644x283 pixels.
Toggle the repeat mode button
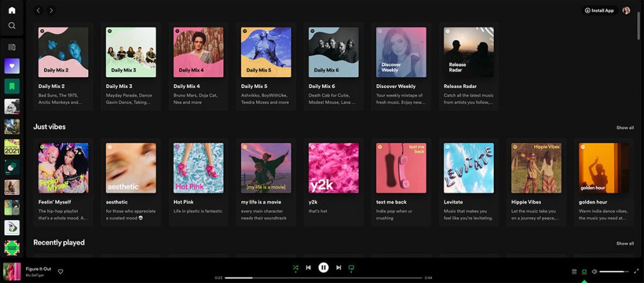pyautogui.click(x=352, y=267)
